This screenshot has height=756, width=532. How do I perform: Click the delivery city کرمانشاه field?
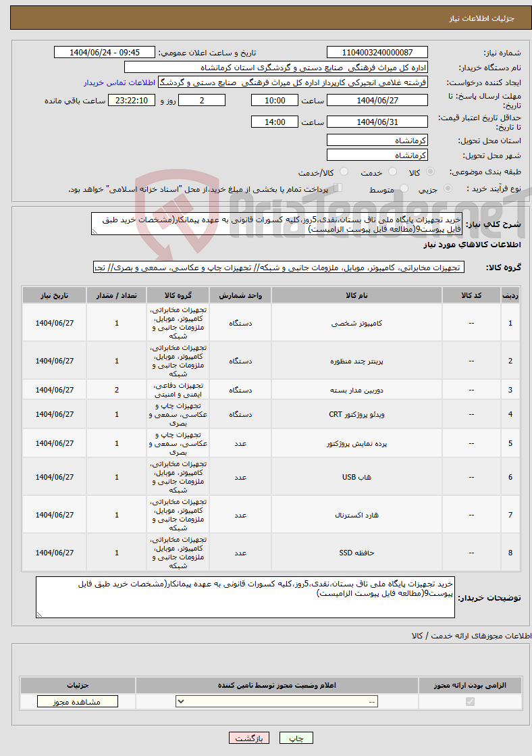coord(377,155)
